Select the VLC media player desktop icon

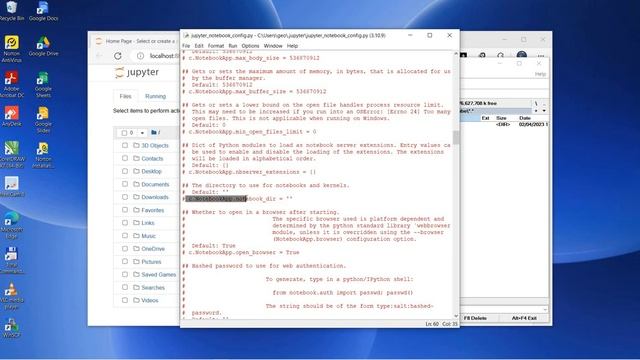11,296
